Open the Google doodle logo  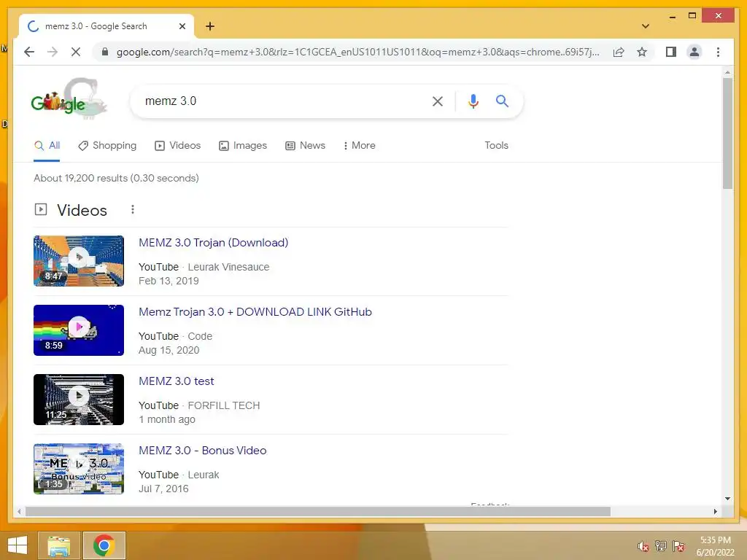coord(69,99)
